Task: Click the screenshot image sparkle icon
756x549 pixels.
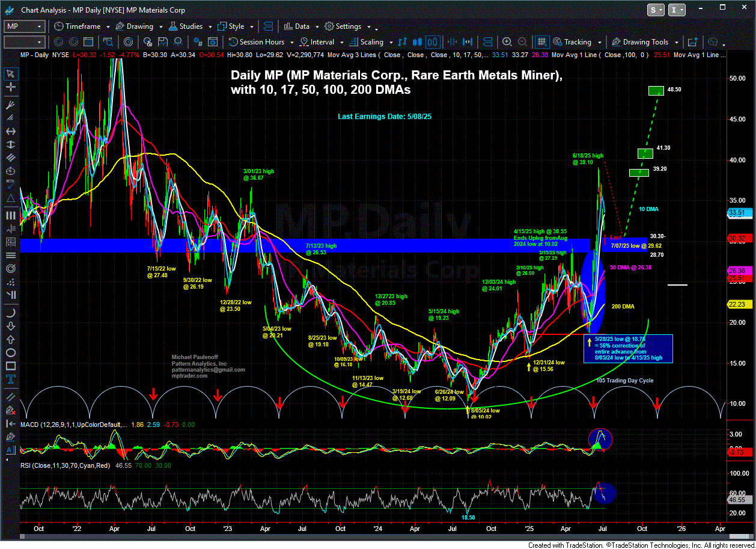Action: point(693,42)
